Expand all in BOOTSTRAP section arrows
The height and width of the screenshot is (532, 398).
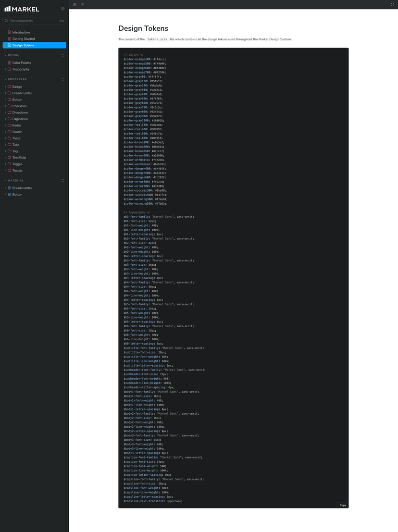pos(63,79)
